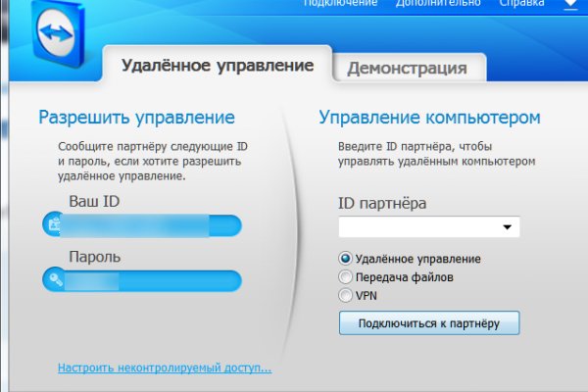Click the key icon in the Пароль field
The height and width of the screenshot is (392, 588).
(54, 281)
